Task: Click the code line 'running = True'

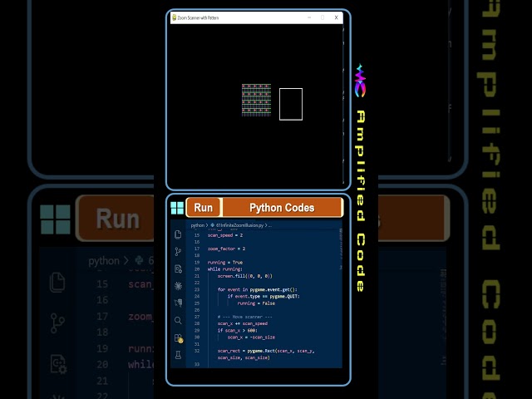Action: pyautogui.click(x=225, y=263)
